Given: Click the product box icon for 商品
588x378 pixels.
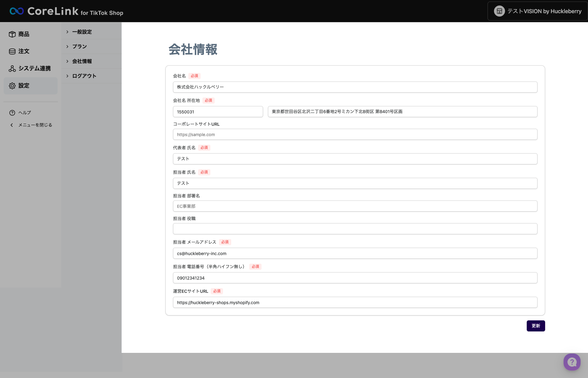Looking at the screenshot, I should (12, 34).
